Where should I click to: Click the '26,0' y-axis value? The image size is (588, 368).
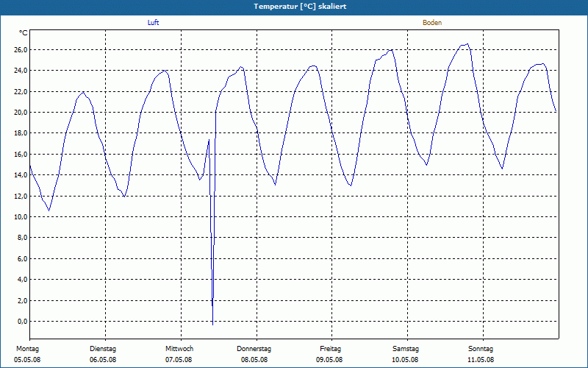tap(21, 50)
